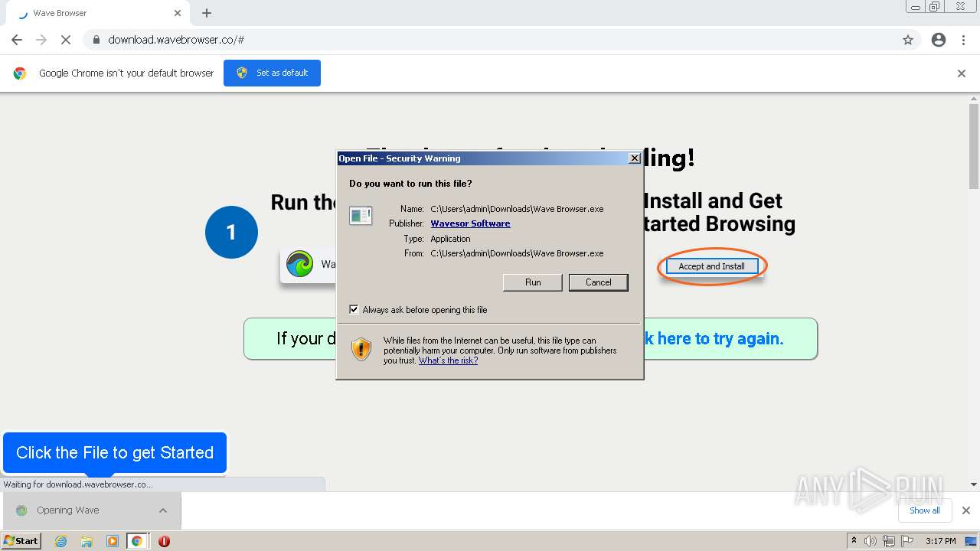Open the Chrome profile avatar
This screenshot has width=980, height=551.
pos(939,40)
